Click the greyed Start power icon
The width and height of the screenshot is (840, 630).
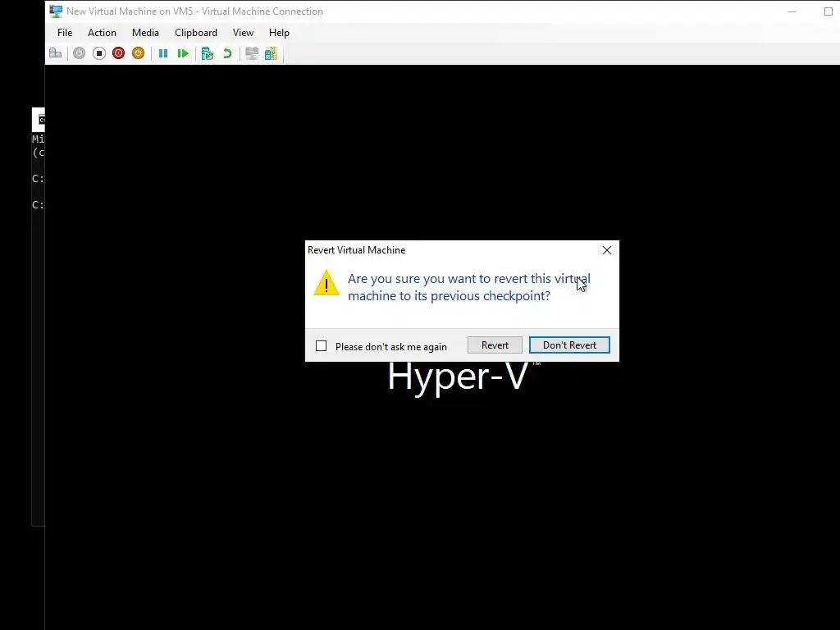click(x=80, y=53)
